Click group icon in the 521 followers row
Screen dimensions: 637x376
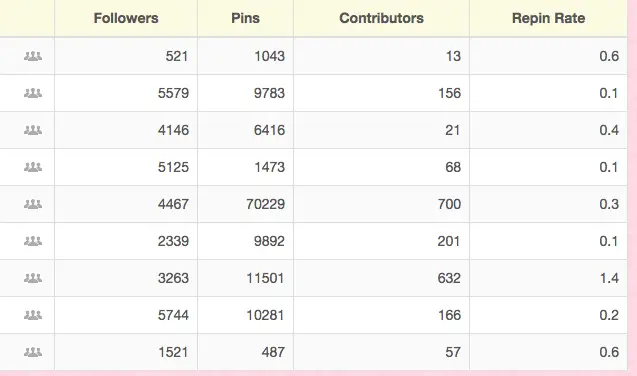tap(33, 56)
